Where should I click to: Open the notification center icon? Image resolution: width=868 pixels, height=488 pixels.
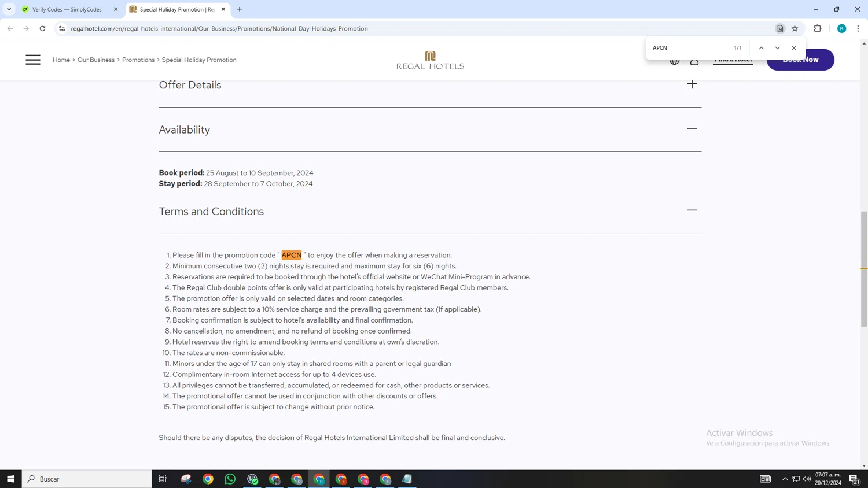854,479
